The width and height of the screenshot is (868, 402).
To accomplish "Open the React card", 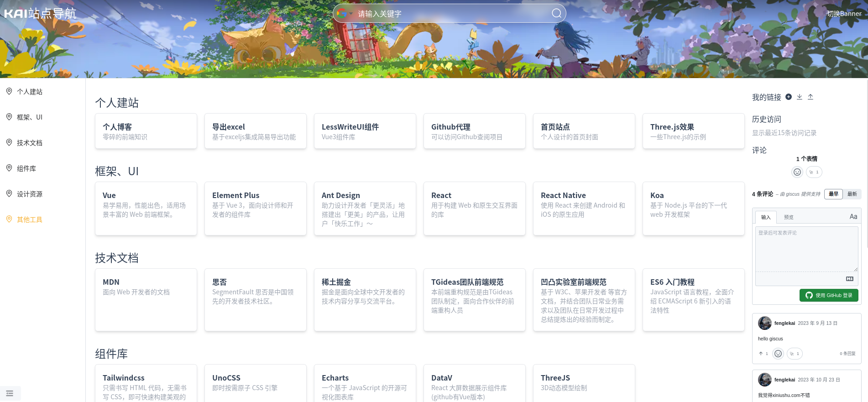I will tap(475, 209).
